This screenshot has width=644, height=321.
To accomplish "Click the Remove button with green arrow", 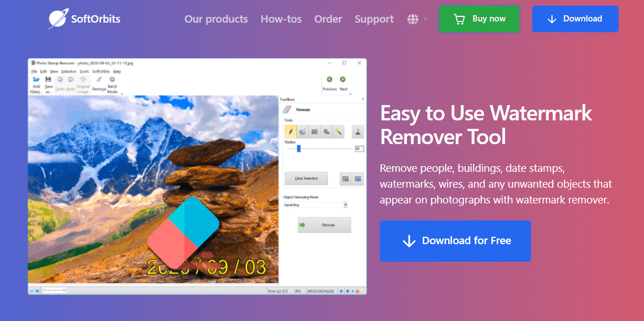I will 324,225.
